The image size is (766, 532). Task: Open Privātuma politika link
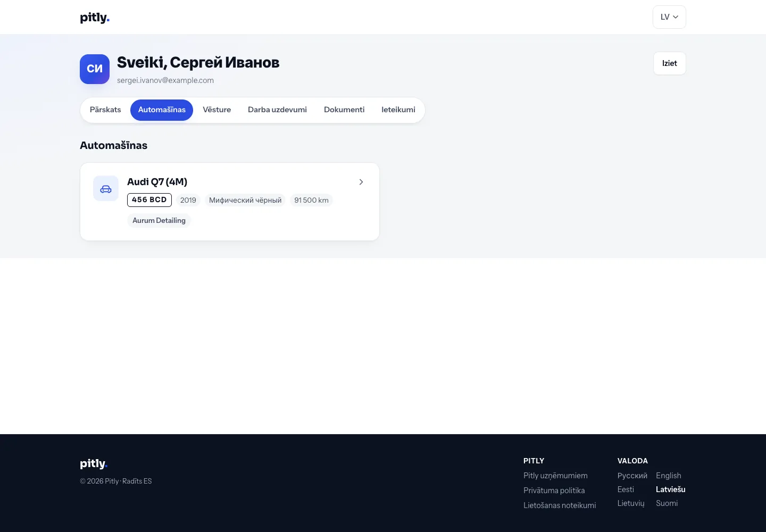[x=554, y=491]
